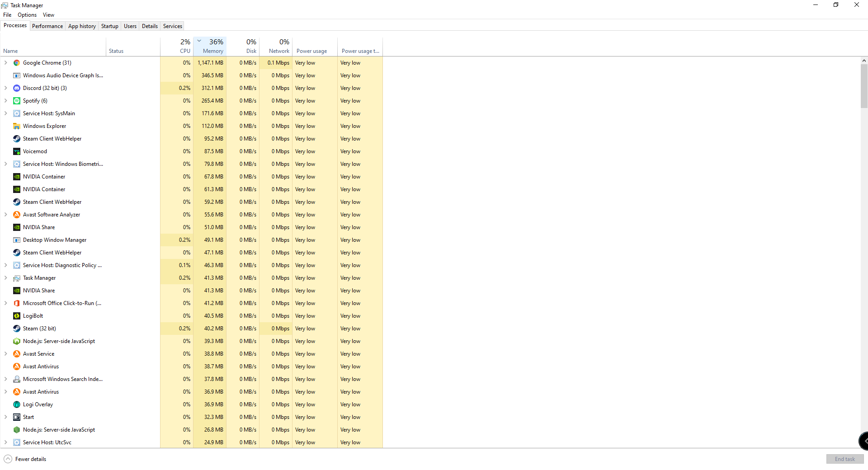The width and height of the screenshot is (868, 470).
Task: Click the Google Chrome process icon
Action: click(x=17, y=63)
